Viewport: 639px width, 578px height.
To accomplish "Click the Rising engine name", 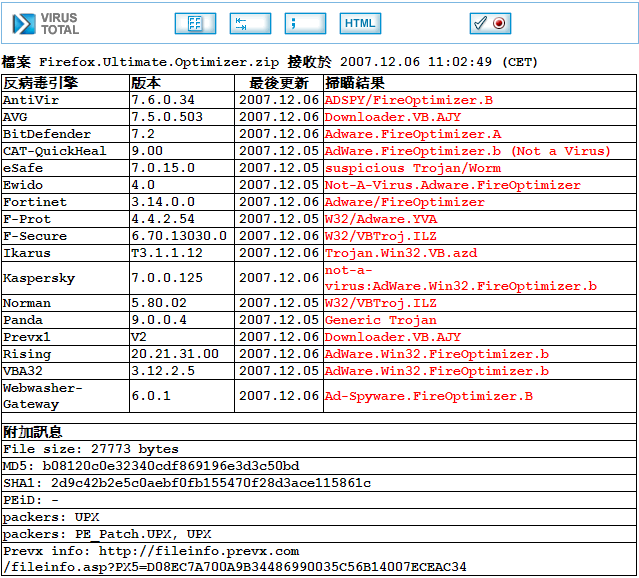I will [x=27, y=355].
